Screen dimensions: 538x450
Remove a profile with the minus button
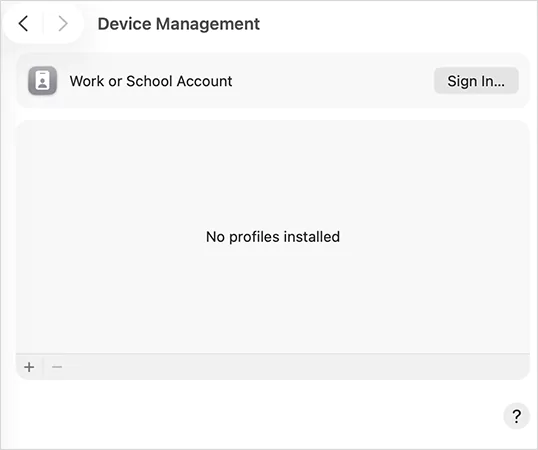click(x=57, y=367)
